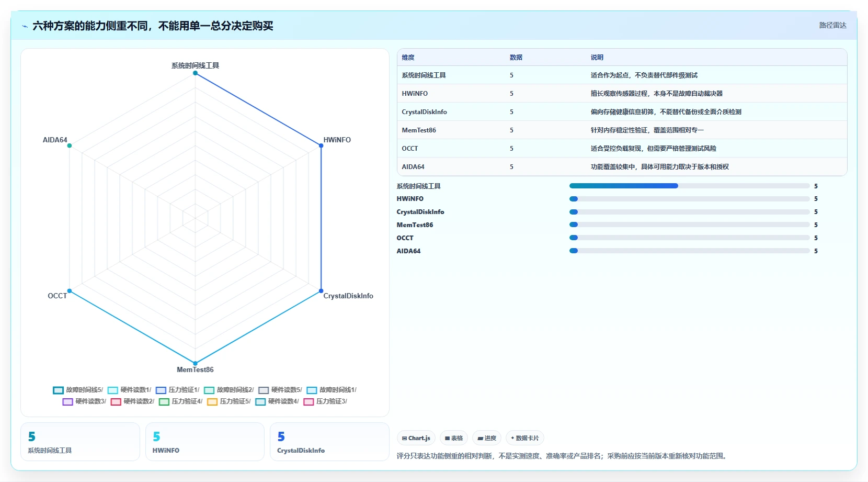This screenshot has width=868, height=482.
Task: Click the OCCT label in progress list
Action: 405,238
